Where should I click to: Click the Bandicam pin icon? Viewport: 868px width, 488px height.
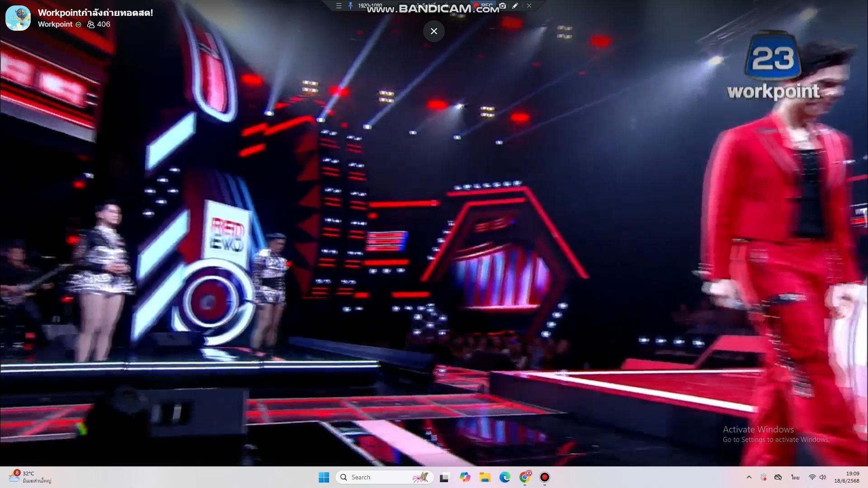[350, 6]
